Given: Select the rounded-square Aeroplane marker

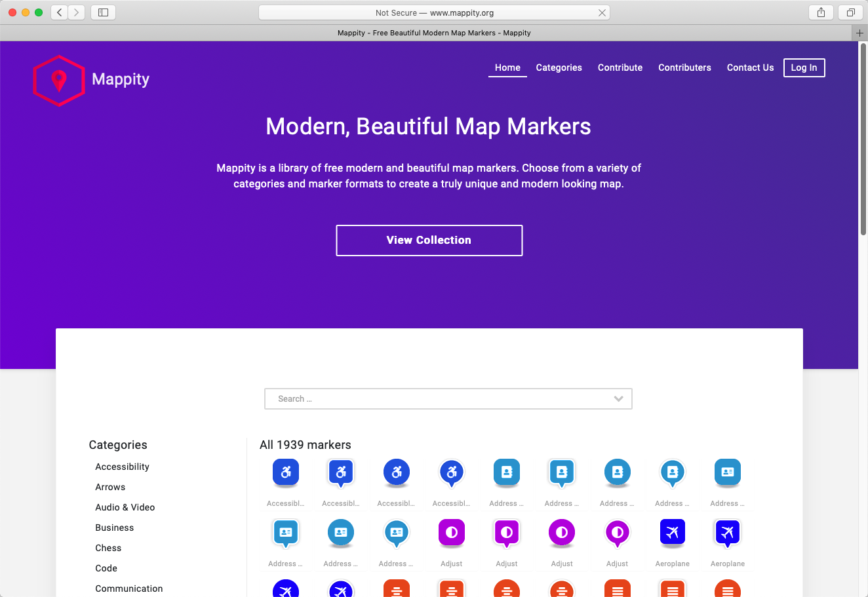Looking at the screenshot, I should click(x=672, y=533).
